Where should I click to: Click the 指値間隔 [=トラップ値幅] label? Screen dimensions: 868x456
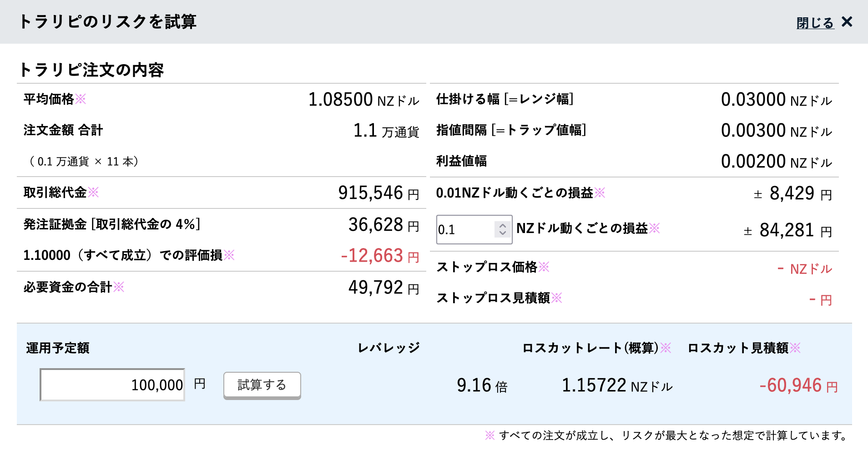(x=511, y=130)
